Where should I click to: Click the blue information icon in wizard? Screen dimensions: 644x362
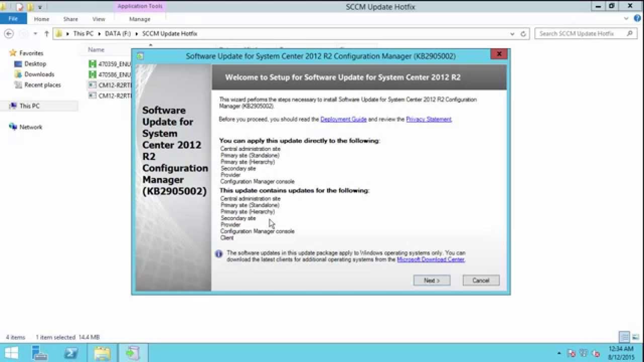pyautogui.click(x=219, y=254)
